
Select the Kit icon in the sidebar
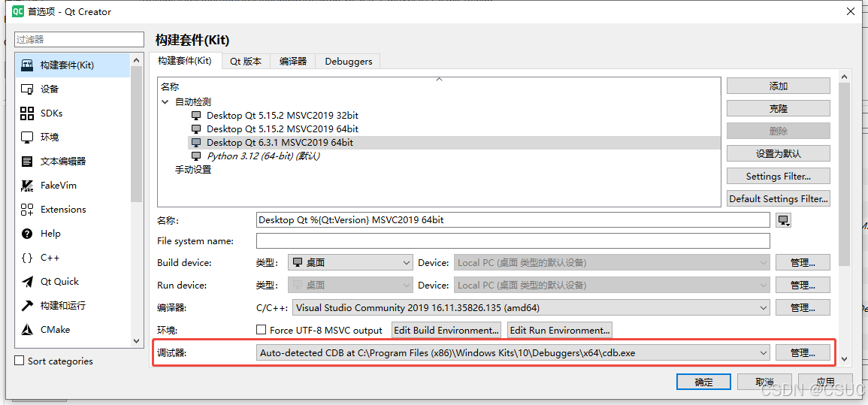coord(27,65)
